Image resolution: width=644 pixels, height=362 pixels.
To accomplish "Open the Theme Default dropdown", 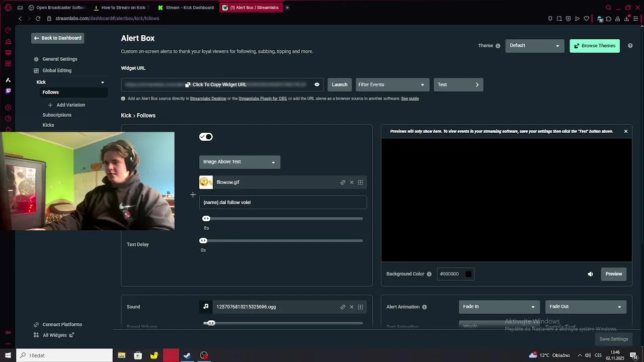I will coord(534,46).
